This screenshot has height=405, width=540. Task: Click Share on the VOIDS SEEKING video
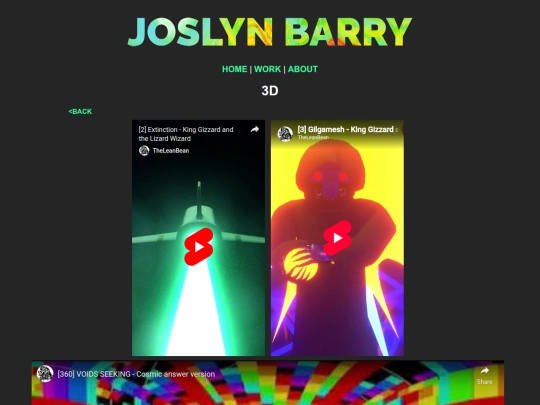484,375
